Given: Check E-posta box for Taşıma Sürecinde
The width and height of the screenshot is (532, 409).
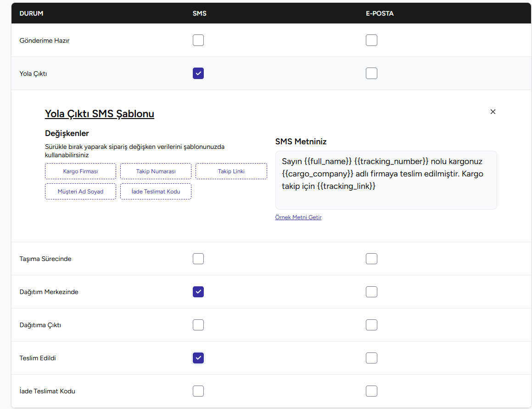Looking at the screenshot, I should [x=371, y=259].
